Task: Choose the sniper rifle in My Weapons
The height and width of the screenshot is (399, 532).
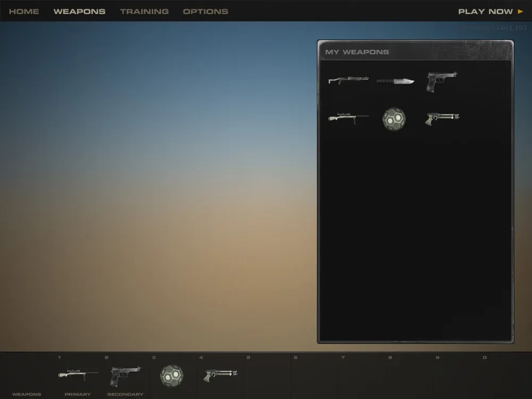Action: click(x=348, y=117)
